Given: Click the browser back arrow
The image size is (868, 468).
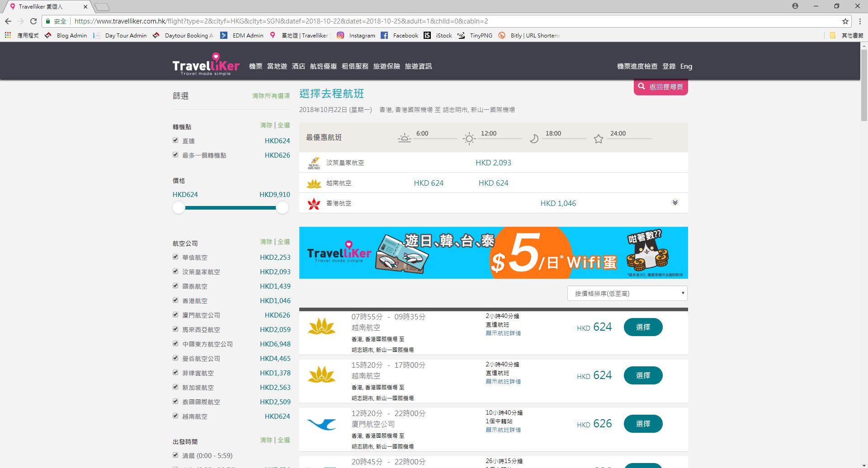Looking at the screenshot, I should [8, 21].
